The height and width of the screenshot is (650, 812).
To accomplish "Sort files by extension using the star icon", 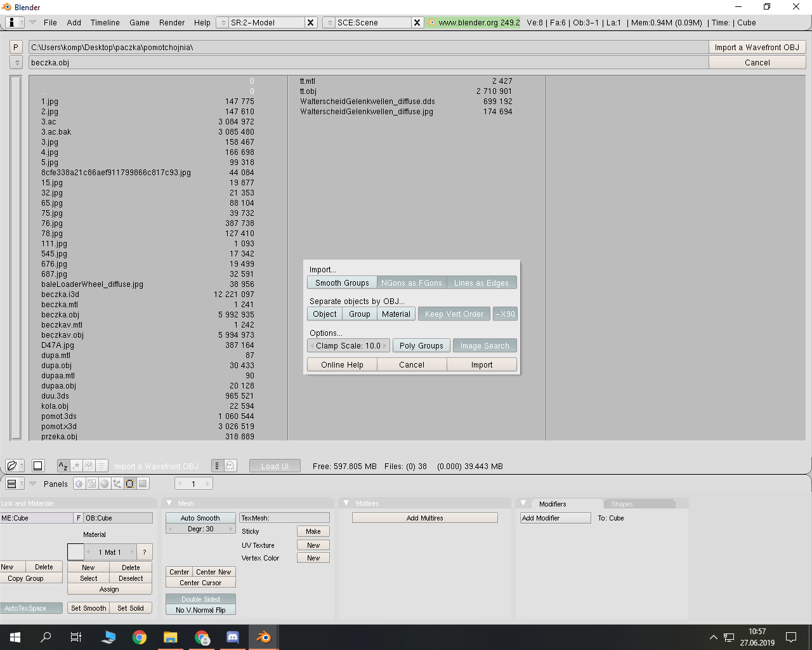I will pos(76,466).
